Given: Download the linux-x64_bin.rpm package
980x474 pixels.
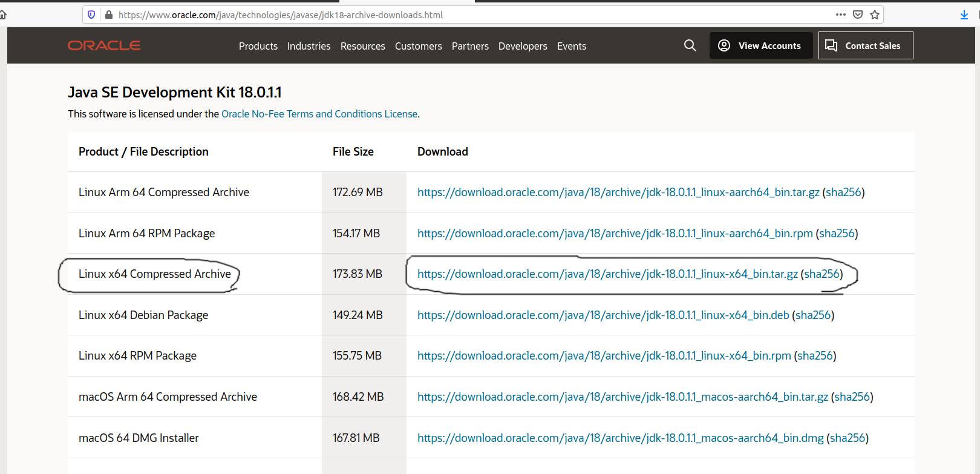Looking at the screenshot, I should [604, 355].
